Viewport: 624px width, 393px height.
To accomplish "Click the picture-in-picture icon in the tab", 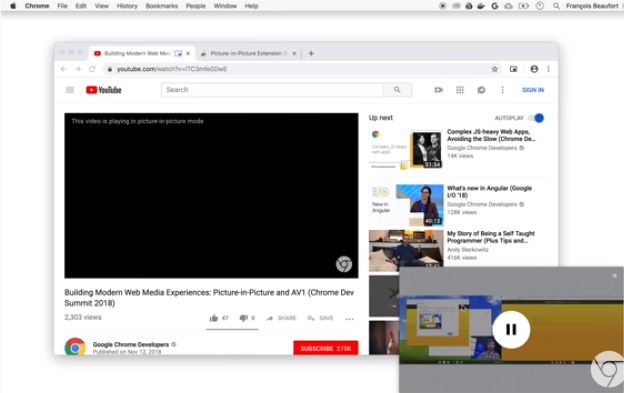I will [x=178, y=53].
